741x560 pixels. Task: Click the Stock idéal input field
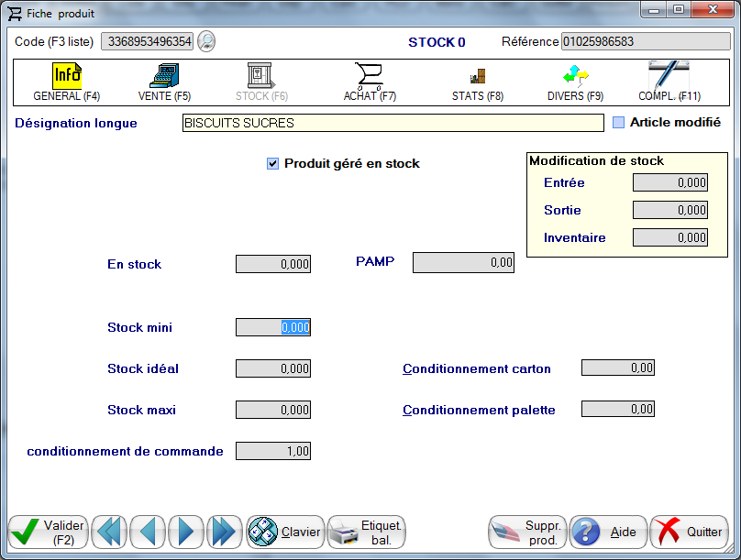273,368
